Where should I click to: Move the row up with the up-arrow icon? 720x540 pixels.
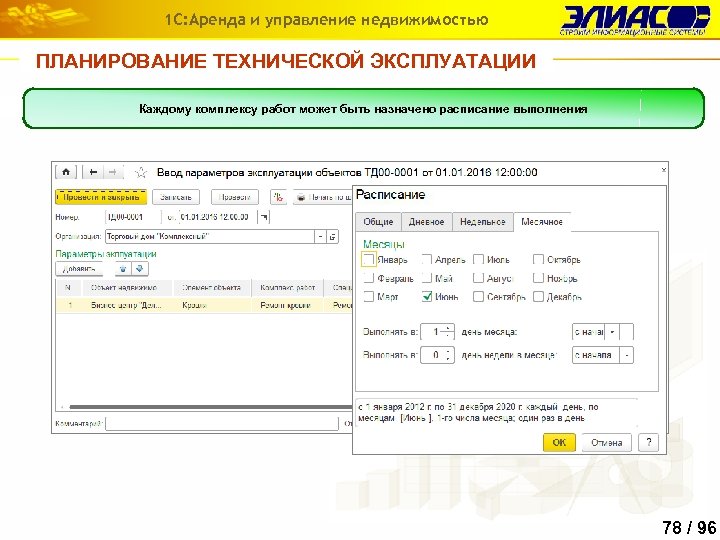click(123, 269)
